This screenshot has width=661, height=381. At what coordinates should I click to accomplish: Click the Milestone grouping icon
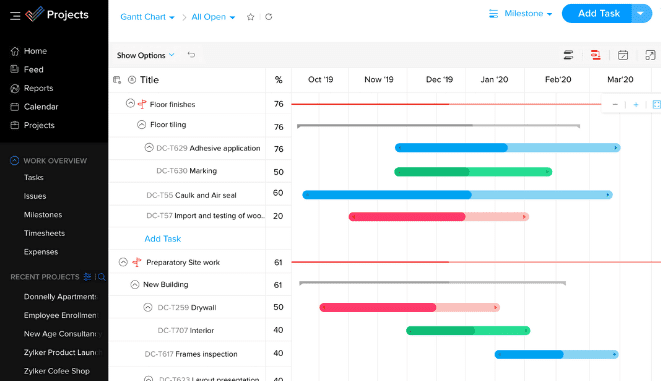(493, 14)
